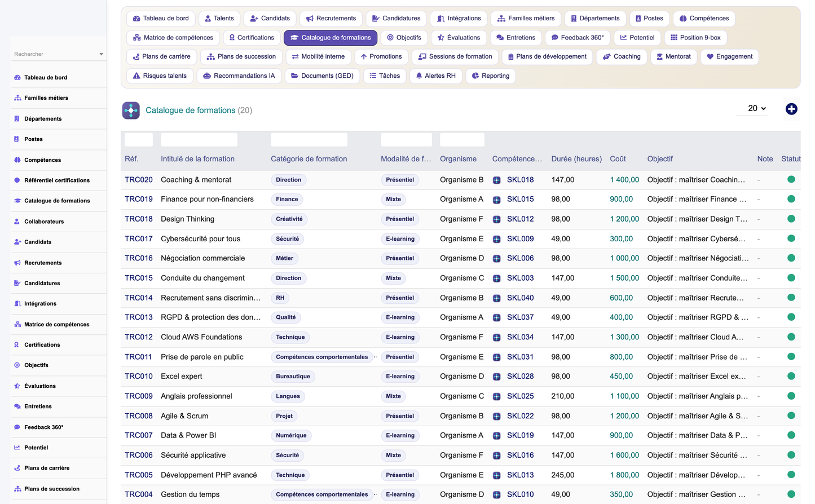Viewport: 815px width, 504px height.
Task: Click the blue plus add-formation icon
Action: pos(791,109)
